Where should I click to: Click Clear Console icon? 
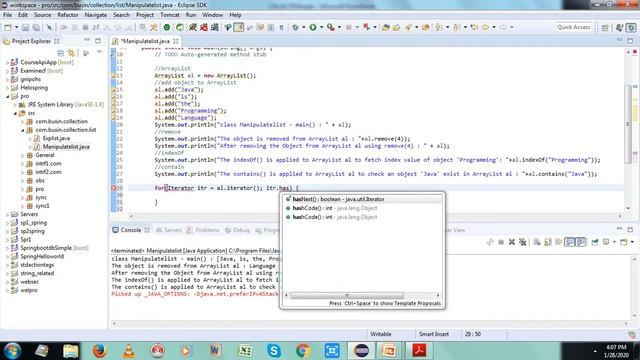pos(537,242)
